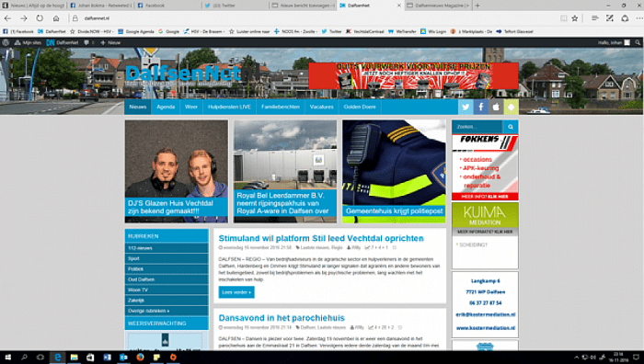Open the Zakelijk rubriek

coord(167,301)
